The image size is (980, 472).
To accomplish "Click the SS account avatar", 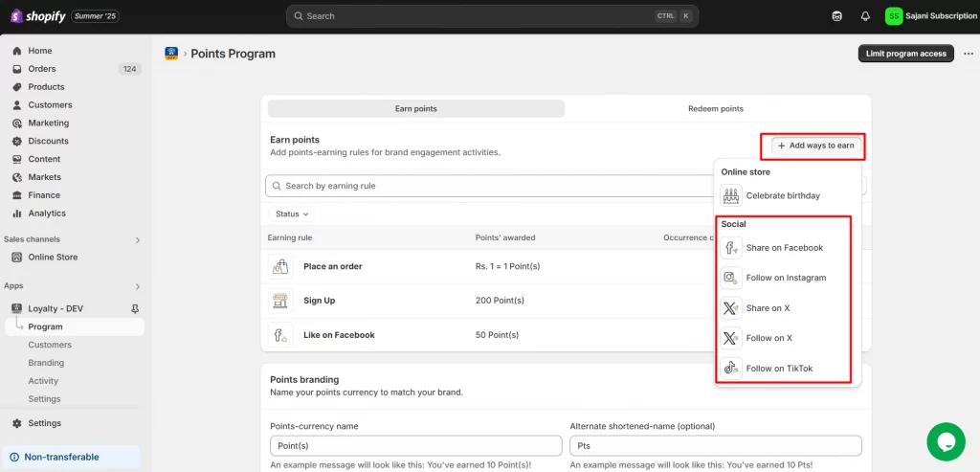I will (x=894, y=16).
